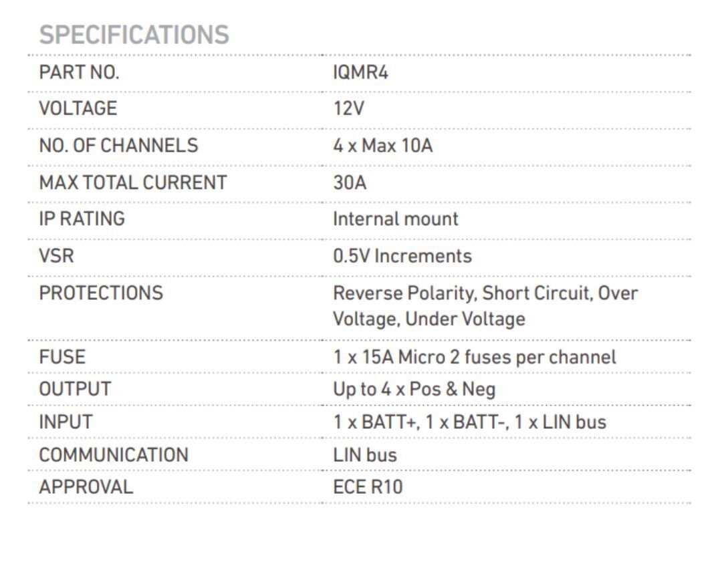This screenshot has height=588, width=722.
Task: Click the PROTECTIONS label
Action: 101,293
